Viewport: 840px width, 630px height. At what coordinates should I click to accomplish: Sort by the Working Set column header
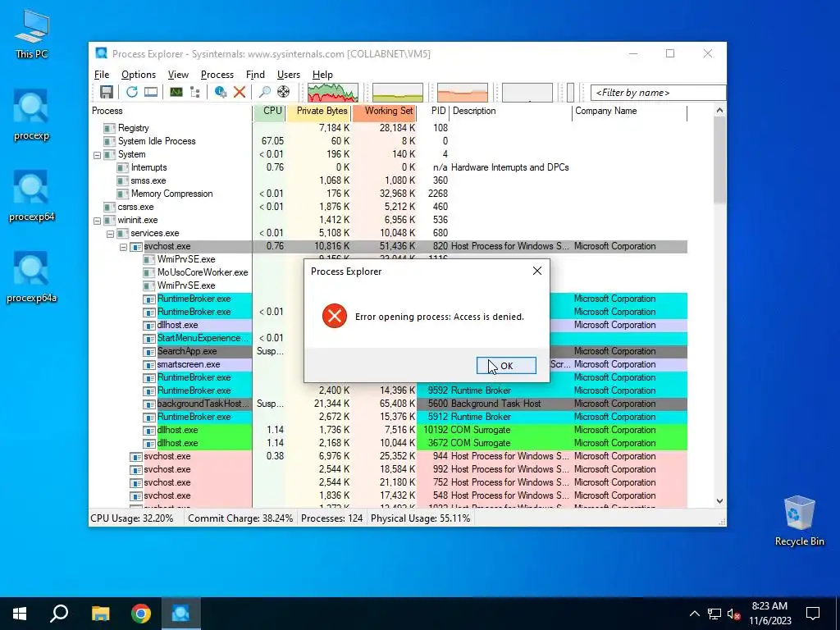(385, 111)
